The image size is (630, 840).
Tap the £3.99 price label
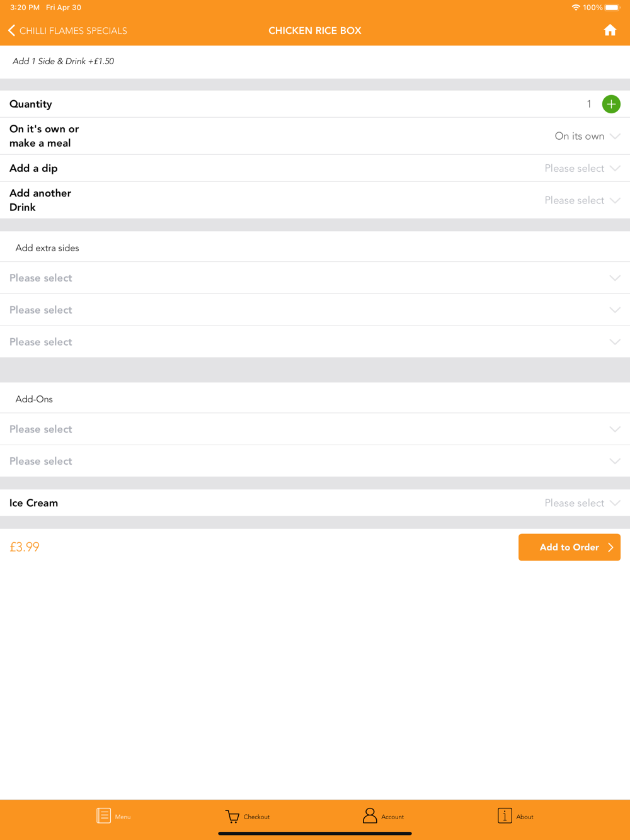[25, 547]
